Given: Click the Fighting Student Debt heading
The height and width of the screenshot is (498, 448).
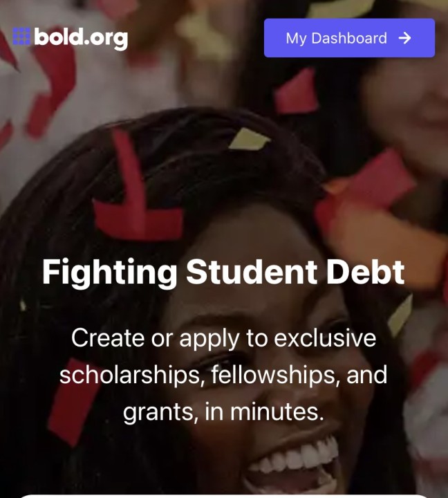Looking at the screenshot, I should click(223, 273).
